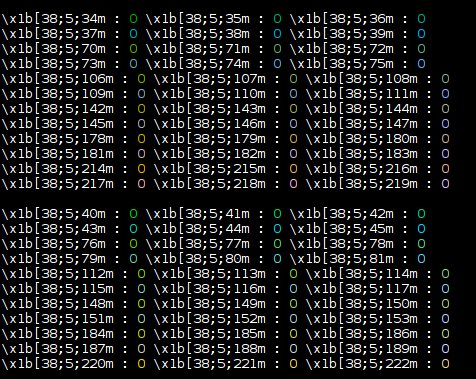Click the salmon O after code 217m
This screenshot has width=476, height=379.
[141, 184]
